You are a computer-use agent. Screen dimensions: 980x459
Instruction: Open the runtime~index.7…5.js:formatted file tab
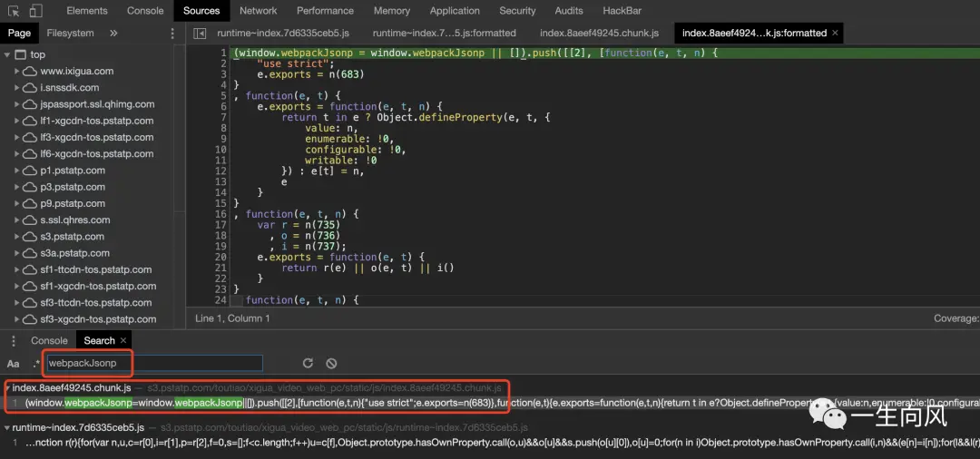click(x=445, y=33)
